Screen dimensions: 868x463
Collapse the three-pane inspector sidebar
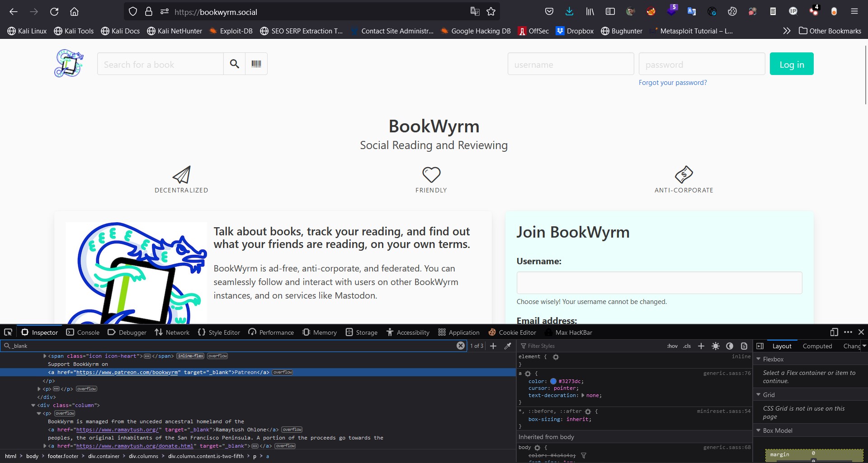pyautogui.click(x=760, y=346)
